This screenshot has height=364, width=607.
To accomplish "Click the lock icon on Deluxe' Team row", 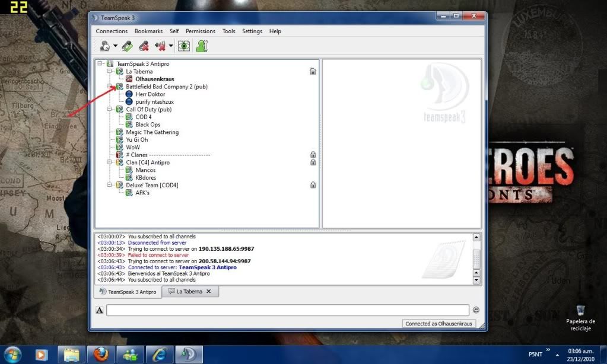I will point(313,185).
